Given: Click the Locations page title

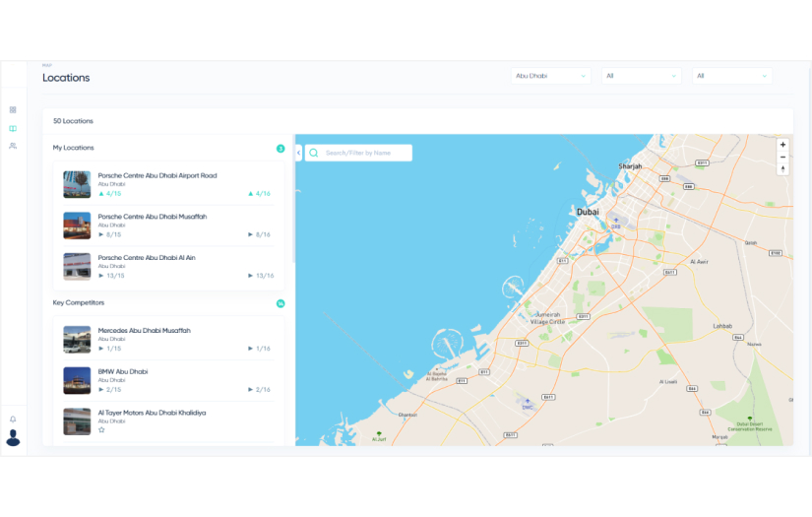Looking at the screenshot, I should coord(66,78).
